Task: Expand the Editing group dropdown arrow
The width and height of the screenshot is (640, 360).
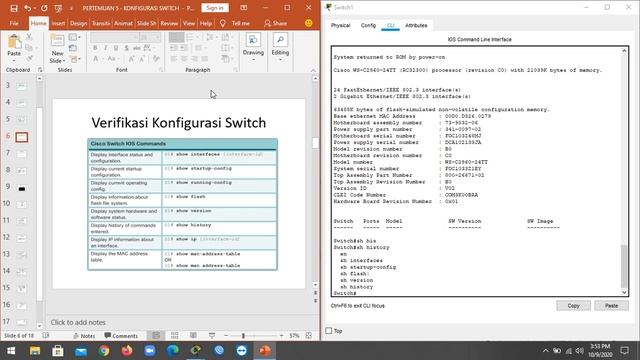Action: [x=280, y=60]
